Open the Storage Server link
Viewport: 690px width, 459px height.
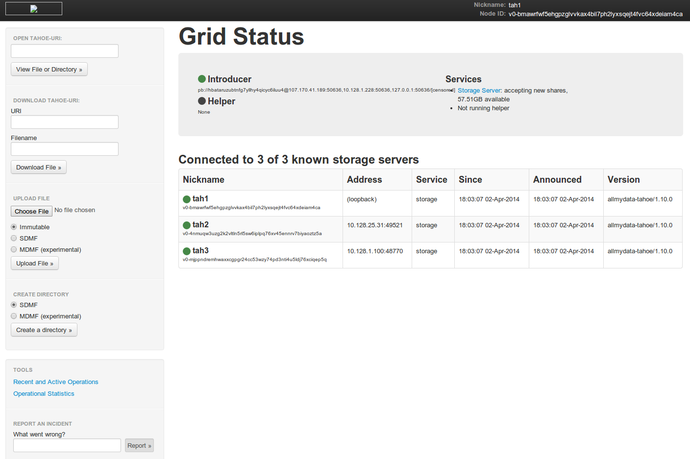click(x=479, y=90)
